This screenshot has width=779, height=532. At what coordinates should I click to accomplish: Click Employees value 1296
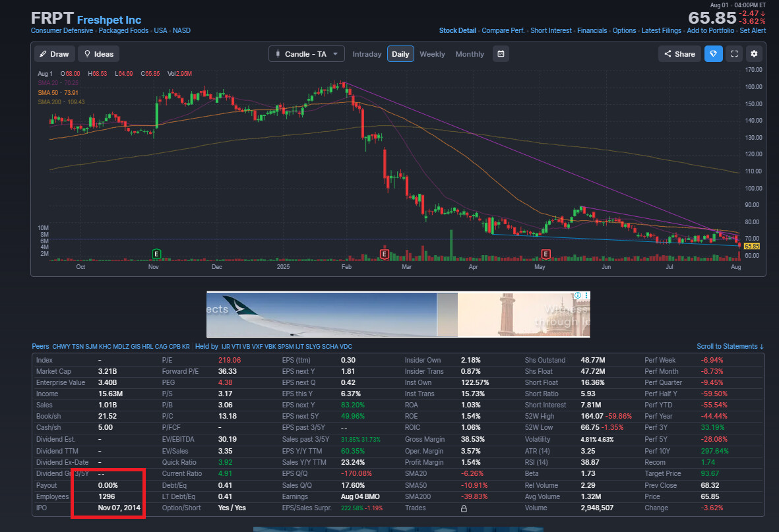[x=106, y=497]
